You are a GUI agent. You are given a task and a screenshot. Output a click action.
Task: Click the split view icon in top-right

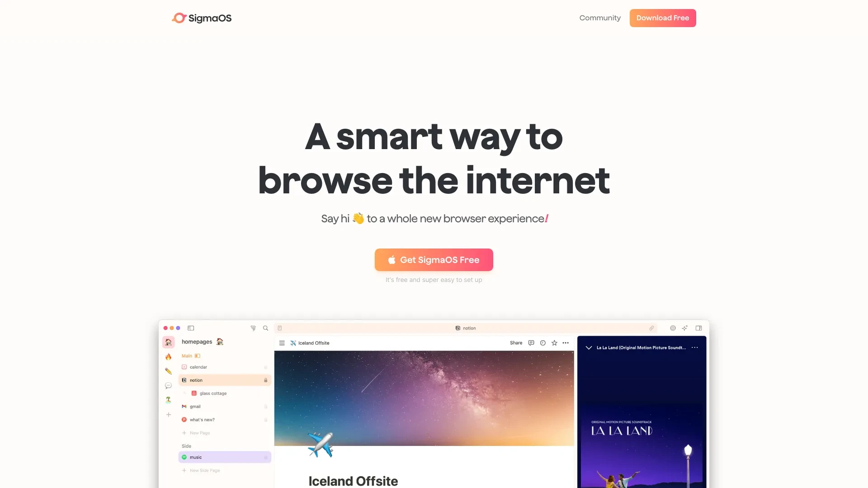coord(698,328)
